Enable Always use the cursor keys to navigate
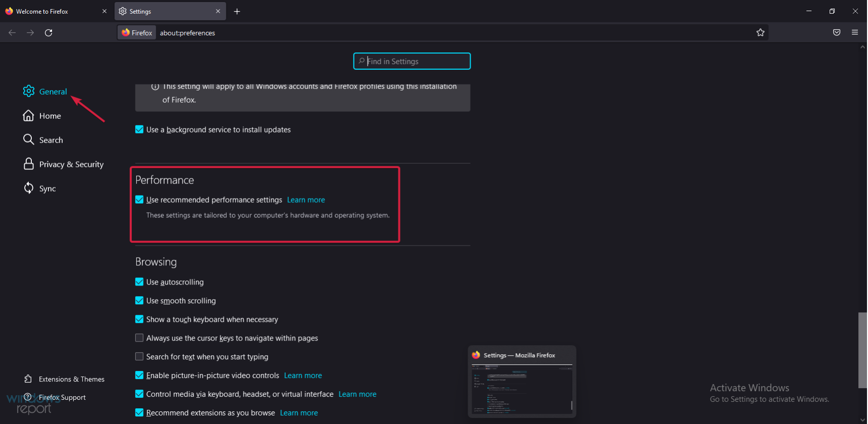The width and height of the screenshot is (868, 424). coord(139,338)
